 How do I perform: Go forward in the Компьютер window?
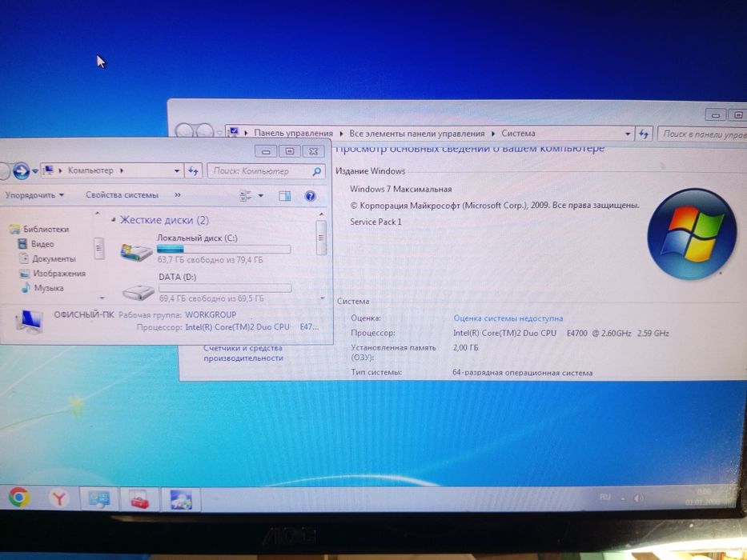pyautogui.click(x=21, y=170)
